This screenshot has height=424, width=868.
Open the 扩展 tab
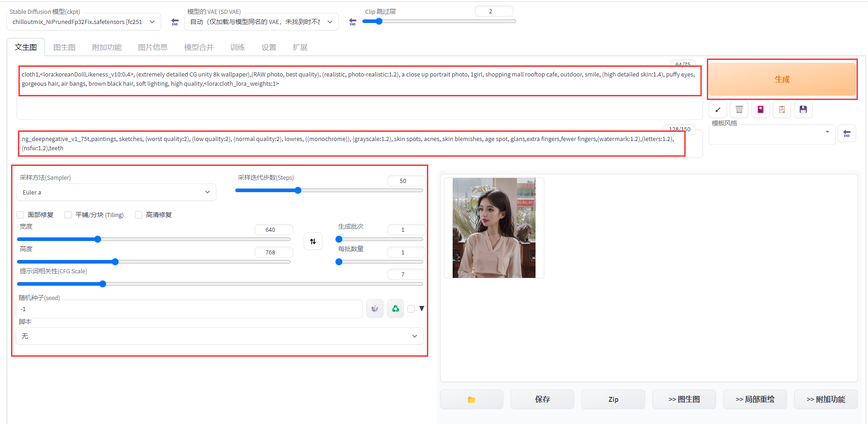pos(300,47)
